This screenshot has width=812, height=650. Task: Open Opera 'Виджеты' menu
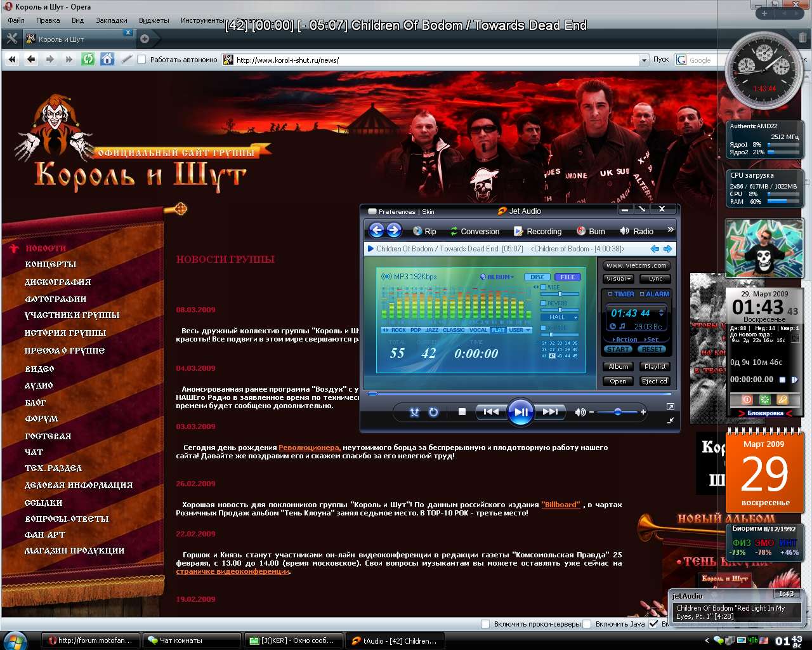(154, 20)
